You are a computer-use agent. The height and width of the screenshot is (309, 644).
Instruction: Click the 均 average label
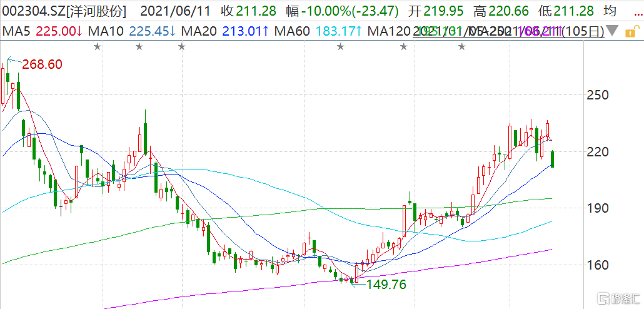click(610, 11)
